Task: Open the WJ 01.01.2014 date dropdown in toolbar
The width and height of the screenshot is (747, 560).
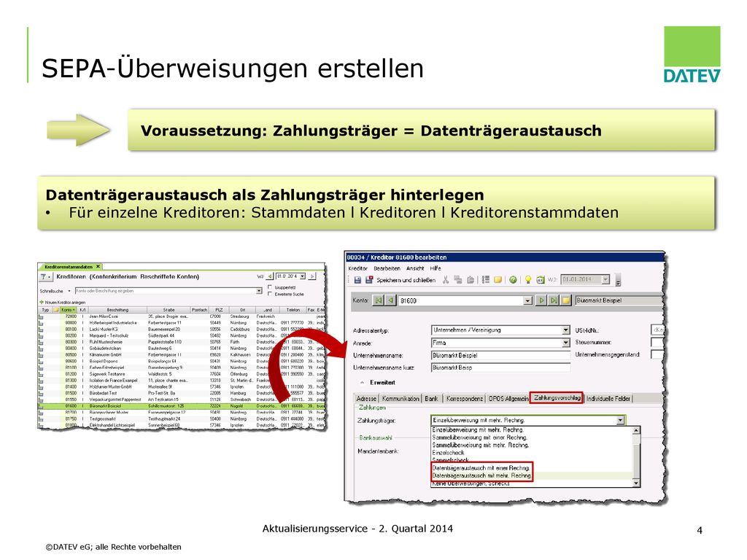Action: (605, 280)
